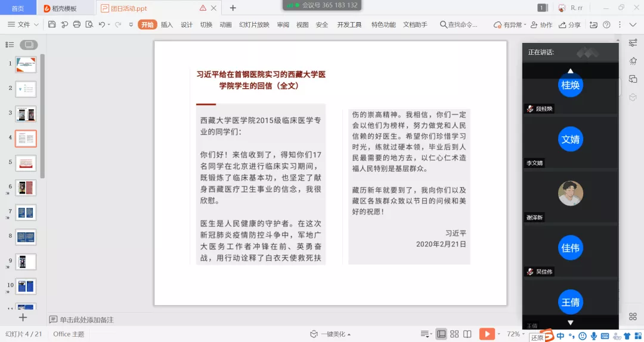Click the warning triangle on document tab

click(x=203, y=8)
